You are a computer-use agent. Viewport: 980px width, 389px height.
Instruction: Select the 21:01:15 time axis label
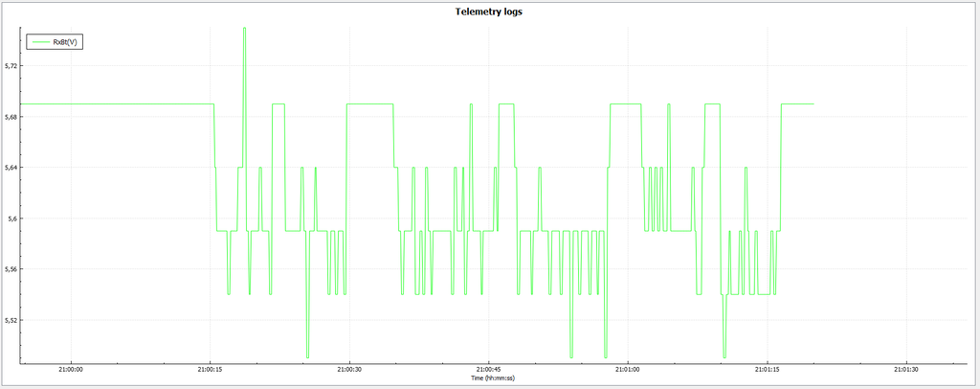click(767, 369)
